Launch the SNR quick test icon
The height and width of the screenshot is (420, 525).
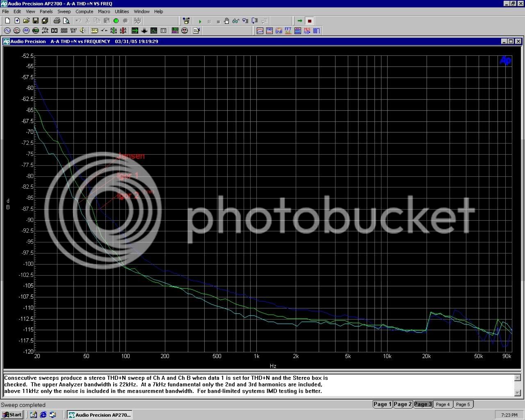pyautogui.click(x=279, y=30)
